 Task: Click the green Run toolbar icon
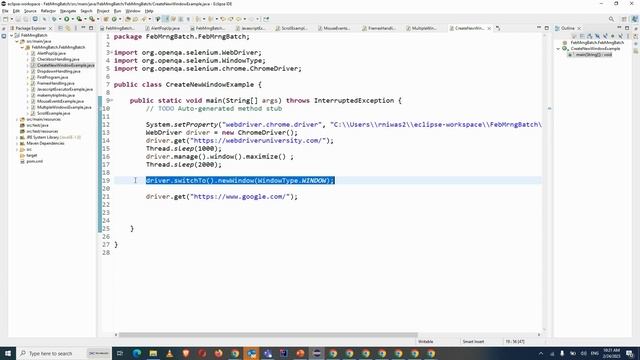tap(67, 19)
